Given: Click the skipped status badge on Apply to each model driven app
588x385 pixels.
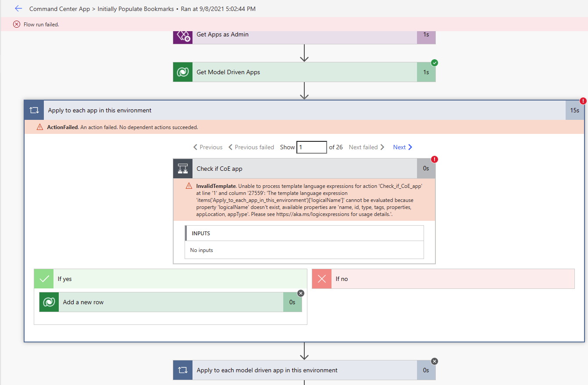Looking at the screenshot, I should click(434, 361).
